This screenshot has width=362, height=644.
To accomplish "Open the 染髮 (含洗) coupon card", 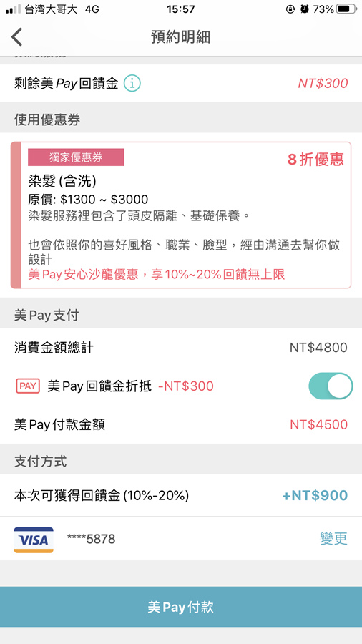I will point(181,215).
